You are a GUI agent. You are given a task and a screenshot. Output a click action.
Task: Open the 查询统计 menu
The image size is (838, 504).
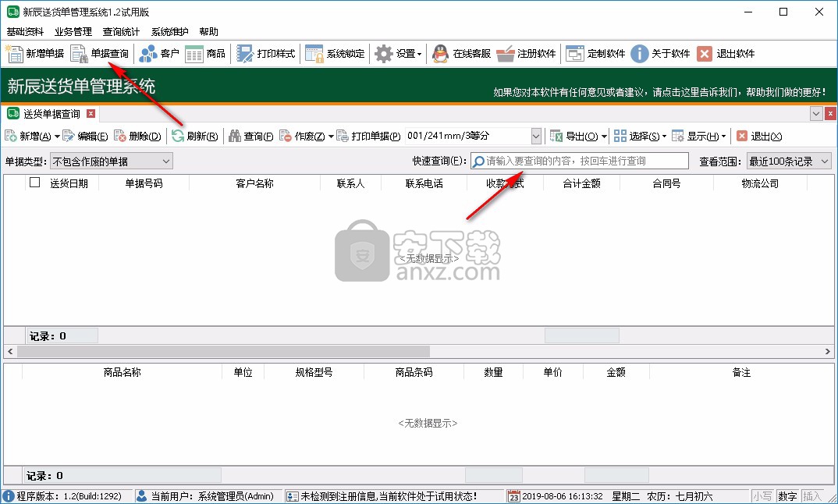(x=121, y=31)
